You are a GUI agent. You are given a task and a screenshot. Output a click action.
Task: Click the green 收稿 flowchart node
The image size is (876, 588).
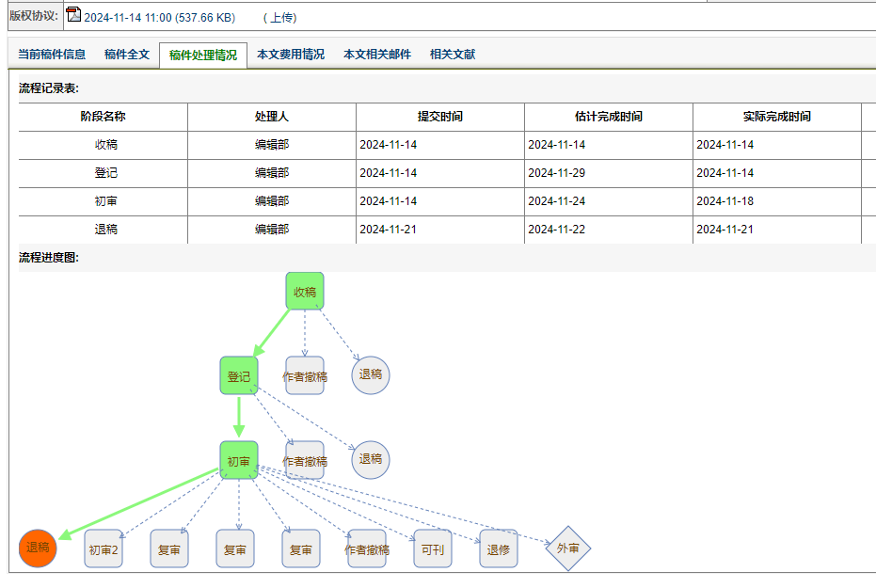[305, 292]
